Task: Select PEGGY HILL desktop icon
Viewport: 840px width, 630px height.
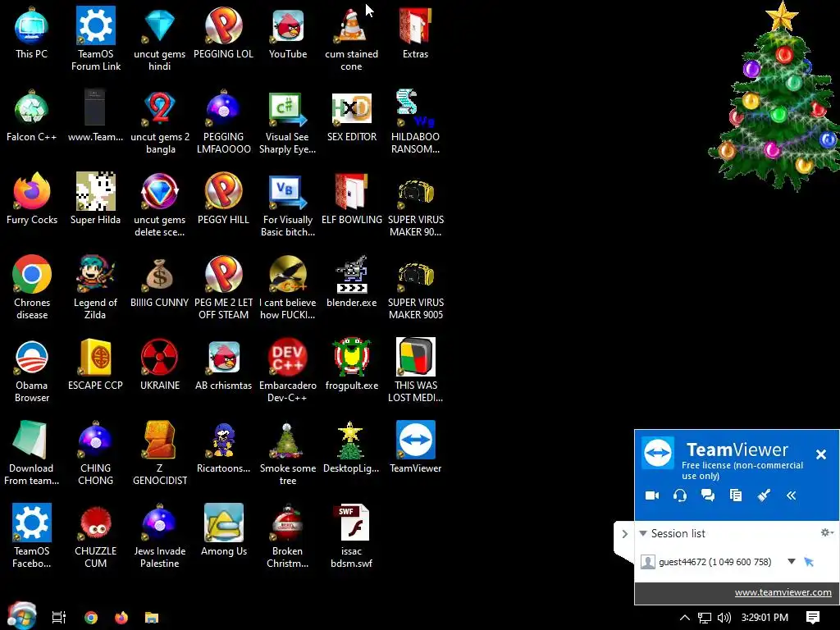Action: point(223,199)
